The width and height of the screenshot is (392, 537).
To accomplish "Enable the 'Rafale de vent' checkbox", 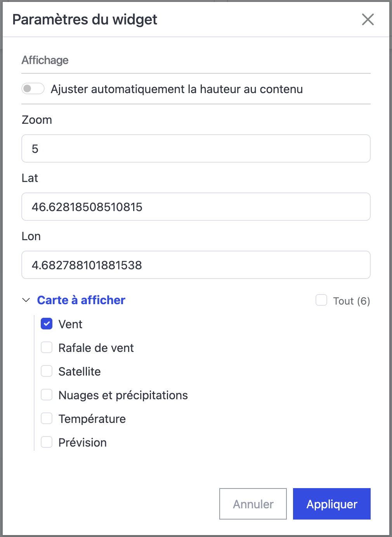I will [x=47, y=348].
